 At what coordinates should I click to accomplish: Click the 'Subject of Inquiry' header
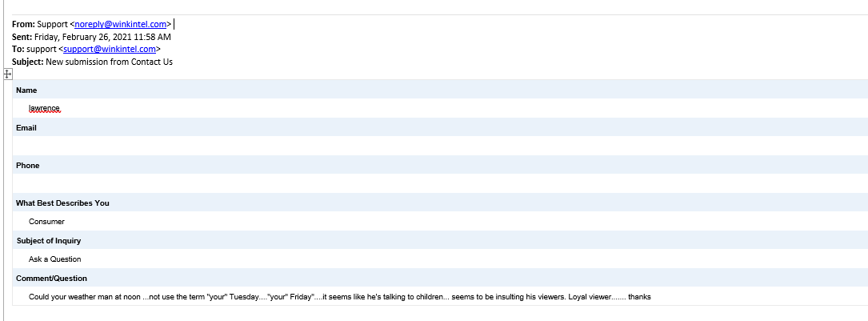coord(49,241)
